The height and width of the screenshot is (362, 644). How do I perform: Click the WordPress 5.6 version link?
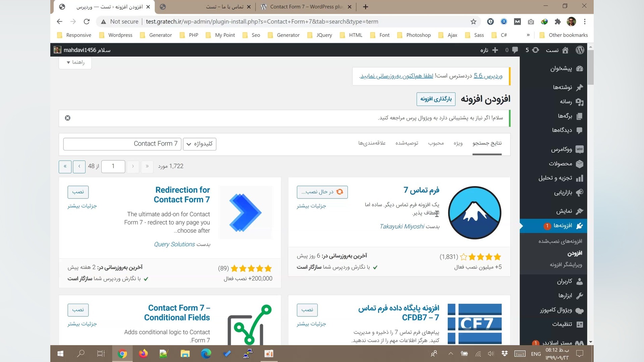point(488,76)
